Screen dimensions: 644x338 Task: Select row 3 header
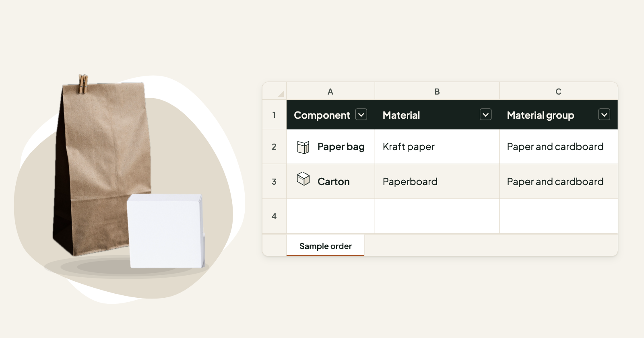coord(274,181)
